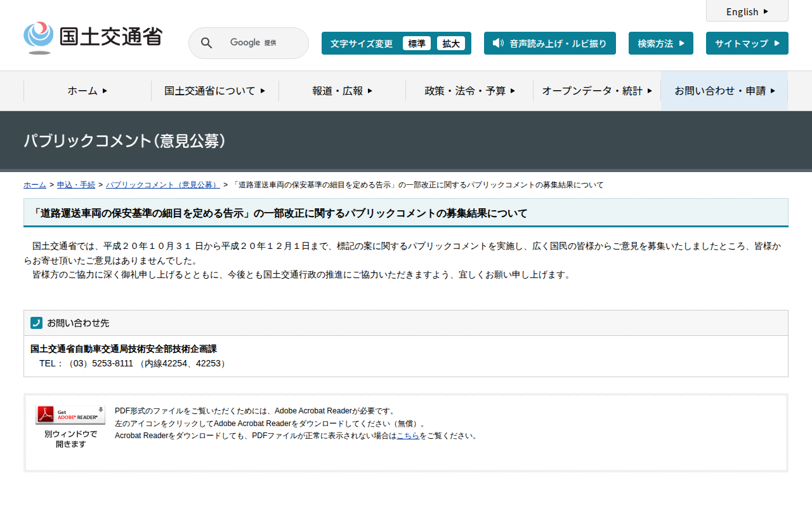Click the search magnifier icon
The image size is (812, 508).
tap(206, 43)
